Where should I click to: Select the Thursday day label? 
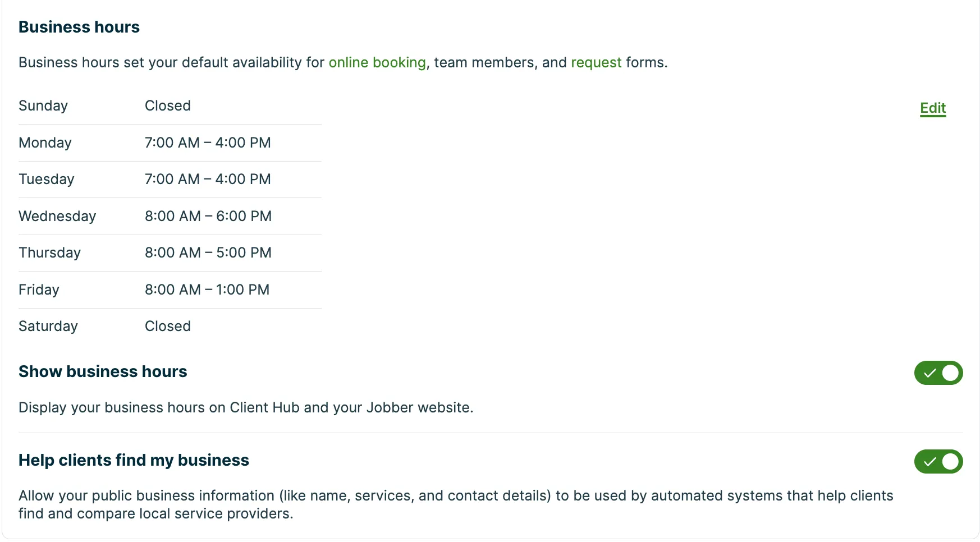click(x=49, y=252)
